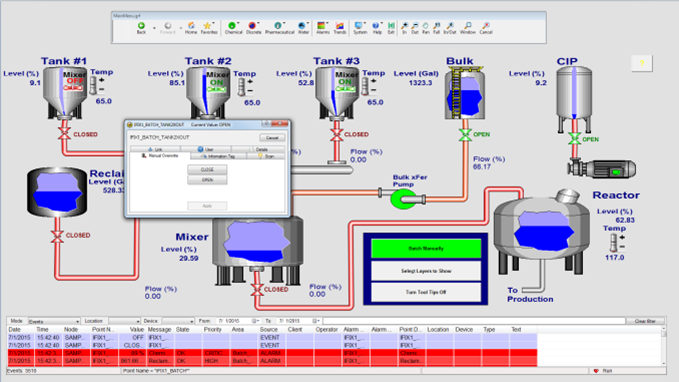Expand the Location filter dropdown
This screenshot has width=679, height=382.
[x=124, y=321]
